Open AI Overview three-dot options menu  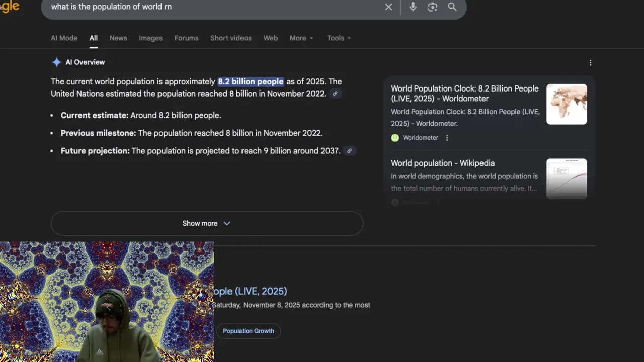(x=590, y=63)
